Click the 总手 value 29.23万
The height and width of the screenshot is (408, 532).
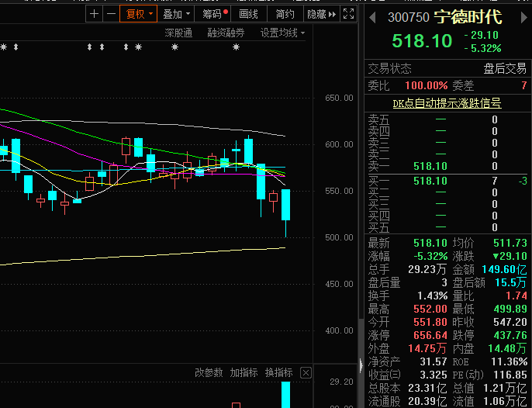point(427,269)
